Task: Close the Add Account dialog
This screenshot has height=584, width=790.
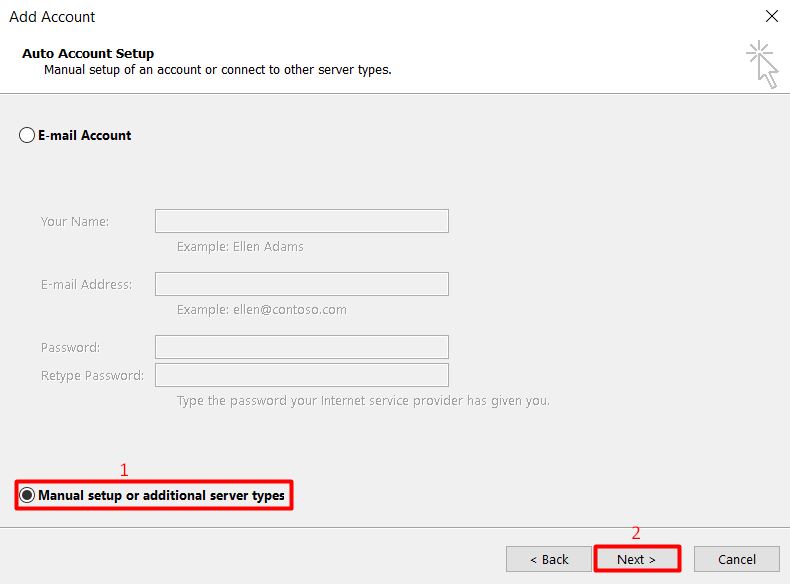Action: click(771, 16)
